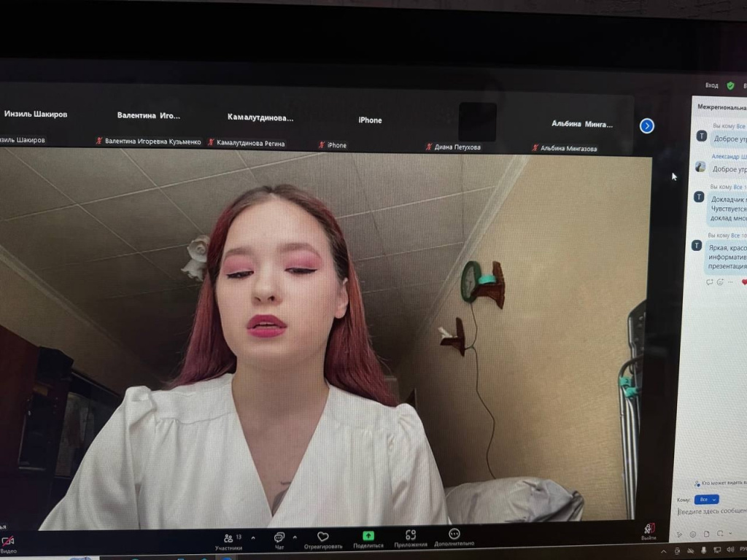Screen dimensions: 747x560
Task: Attach a file in the chat
Action: coord(706,534)
